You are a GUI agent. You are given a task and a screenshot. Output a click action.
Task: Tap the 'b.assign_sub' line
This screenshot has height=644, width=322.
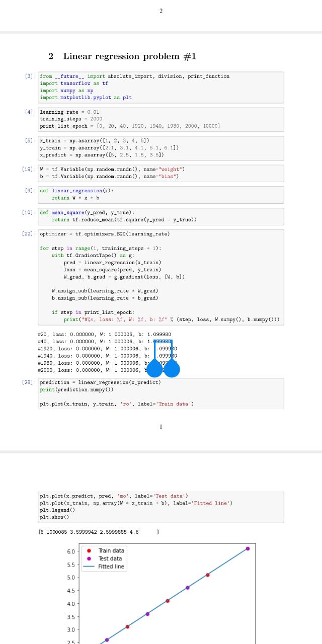coord(105,298)
